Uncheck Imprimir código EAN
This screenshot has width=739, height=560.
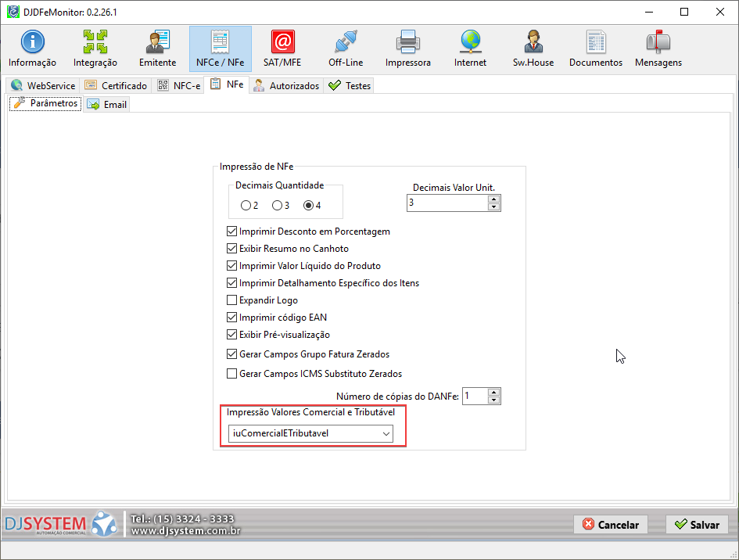coord(231,318)
